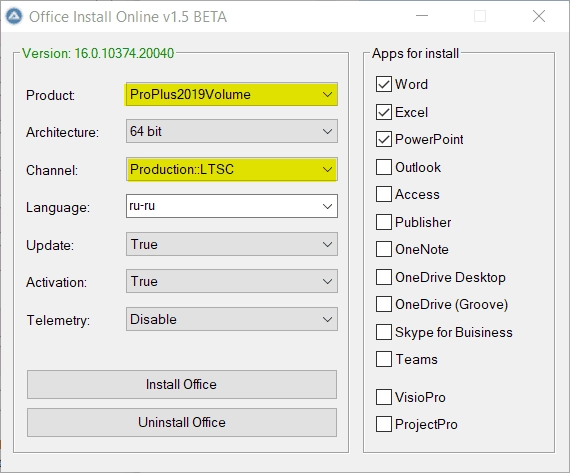Expand the Architecture 64 bit dropdown
This screenshot has height=473, width=570.
[232, 131]
